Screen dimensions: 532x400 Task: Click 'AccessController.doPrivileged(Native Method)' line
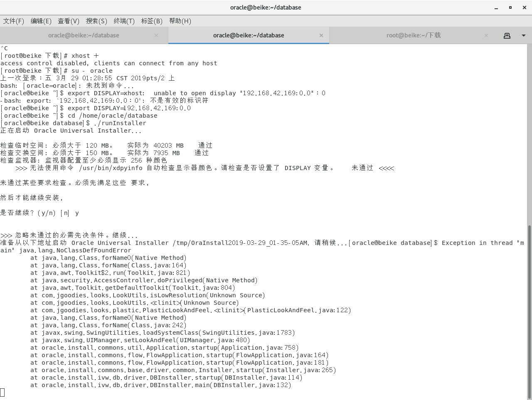click(x=144, y=280)
